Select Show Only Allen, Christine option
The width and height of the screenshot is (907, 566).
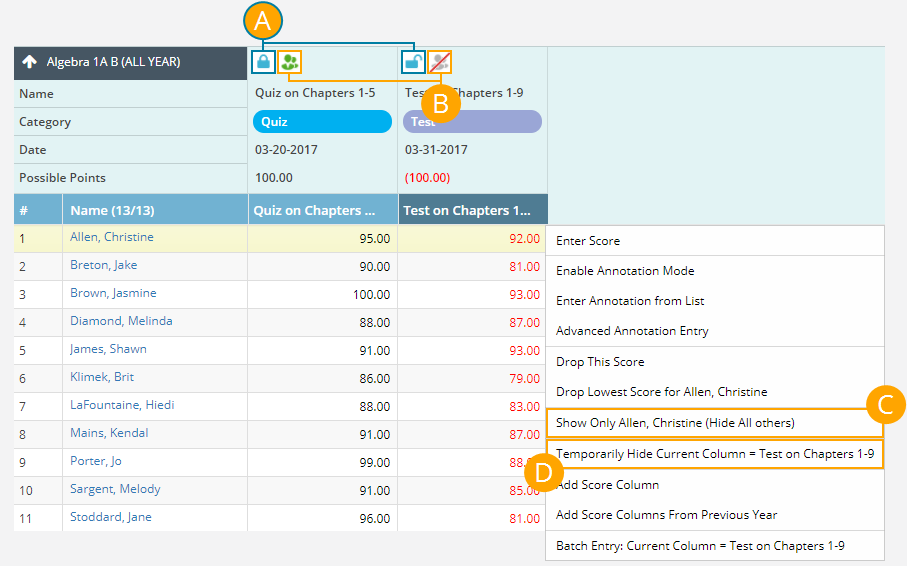click(715, 423)
